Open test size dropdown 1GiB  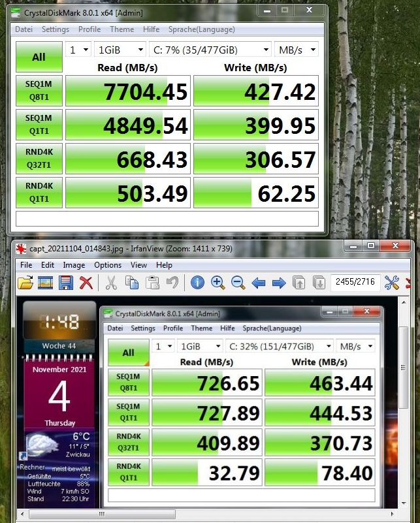point(120,50)
